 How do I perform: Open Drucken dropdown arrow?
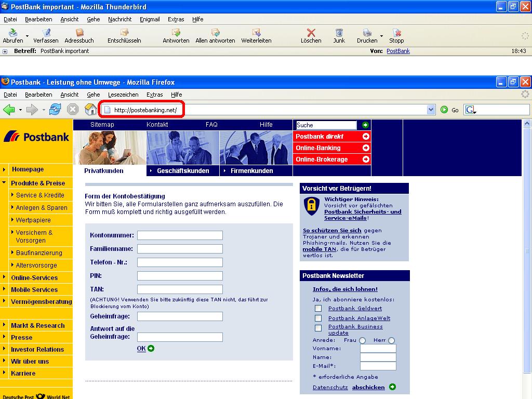point(381,36)
